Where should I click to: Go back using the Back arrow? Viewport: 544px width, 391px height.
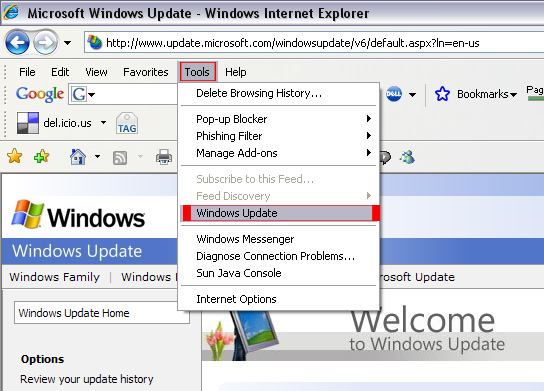pos(17,43)
